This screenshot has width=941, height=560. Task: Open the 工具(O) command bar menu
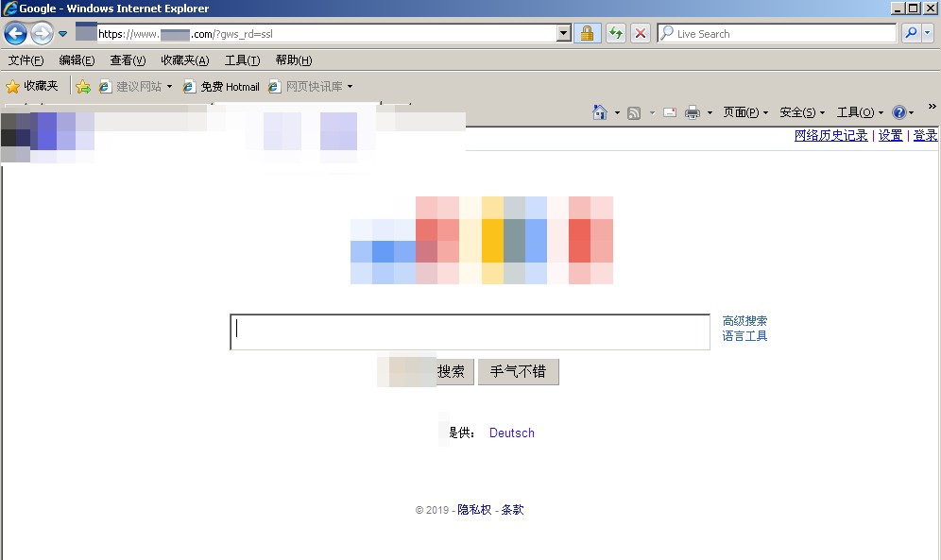tap(860, 112)
